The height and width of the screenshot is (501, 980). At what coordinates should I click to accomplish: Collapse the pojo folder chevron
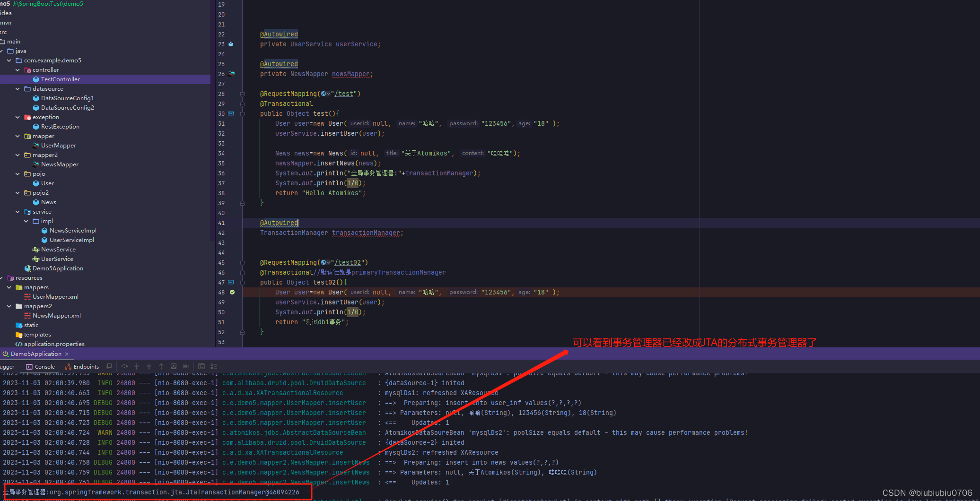(17, 174)
